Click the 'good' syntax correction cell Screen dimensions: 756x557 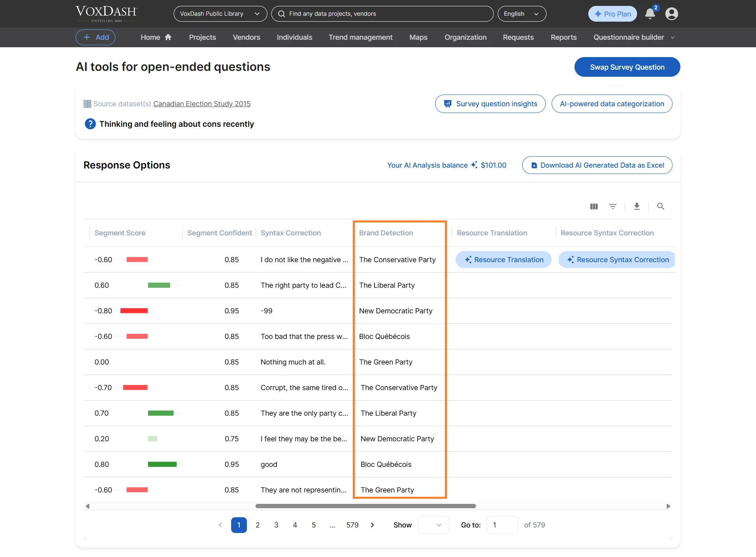click(269, 464)
